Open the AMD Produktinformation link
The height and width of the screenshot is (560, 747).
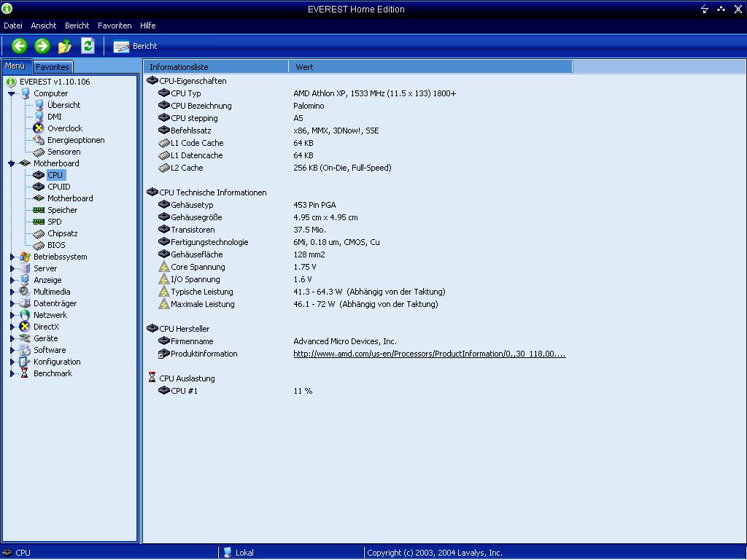click(429, 354)
